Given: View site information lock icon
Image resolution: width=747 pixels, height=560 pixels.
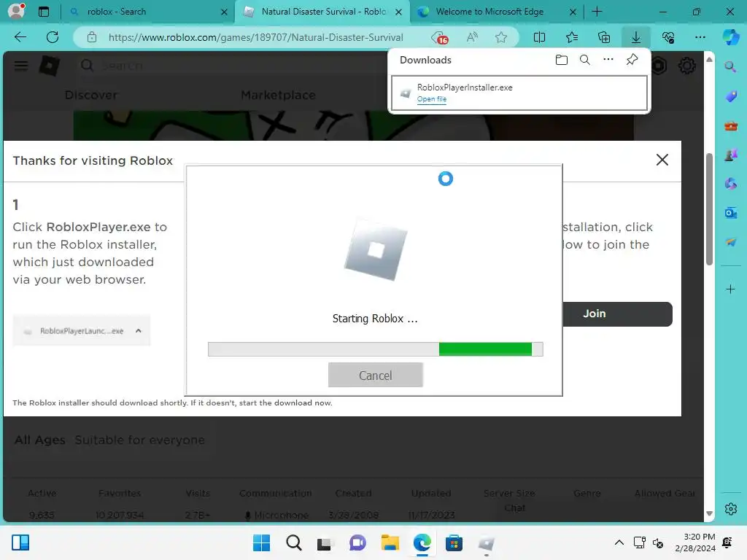Looking at the screenshot, I should click(92, 37).
